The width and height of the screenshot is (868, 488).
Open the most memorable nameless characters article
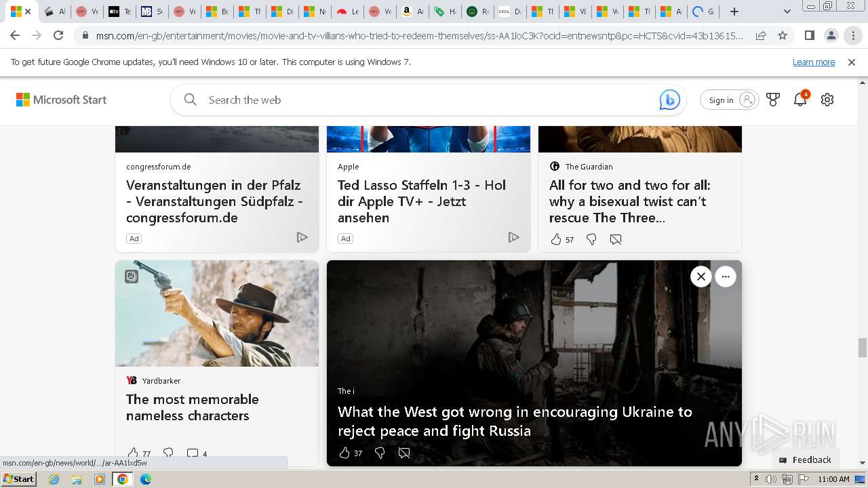(193, 407)
